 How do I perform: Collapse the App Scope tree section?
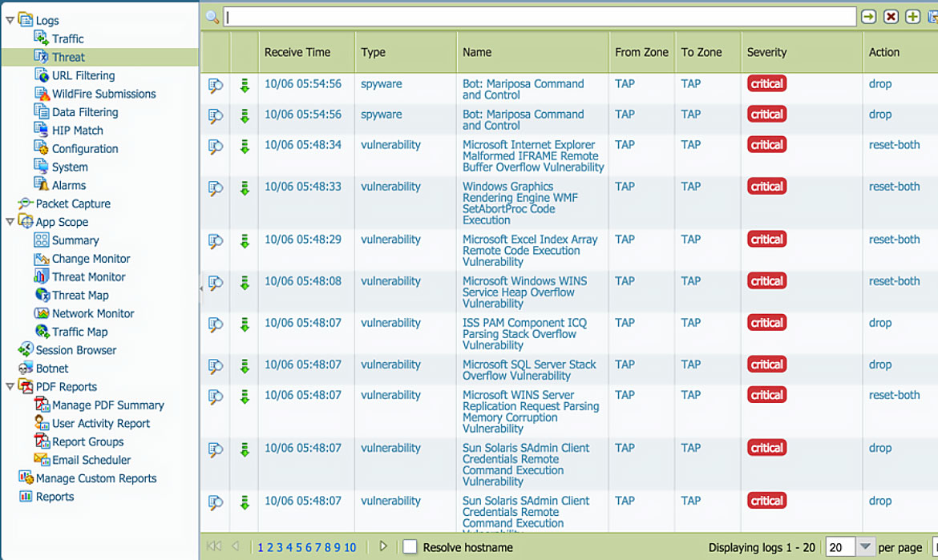(10, 222)
